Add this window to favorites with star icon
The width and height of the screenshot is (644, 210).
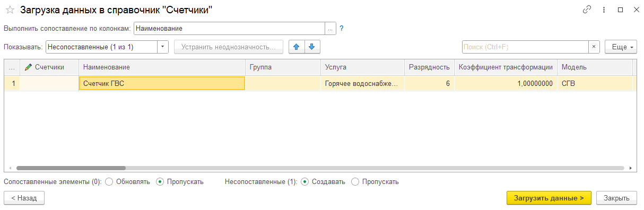point(10,10)
